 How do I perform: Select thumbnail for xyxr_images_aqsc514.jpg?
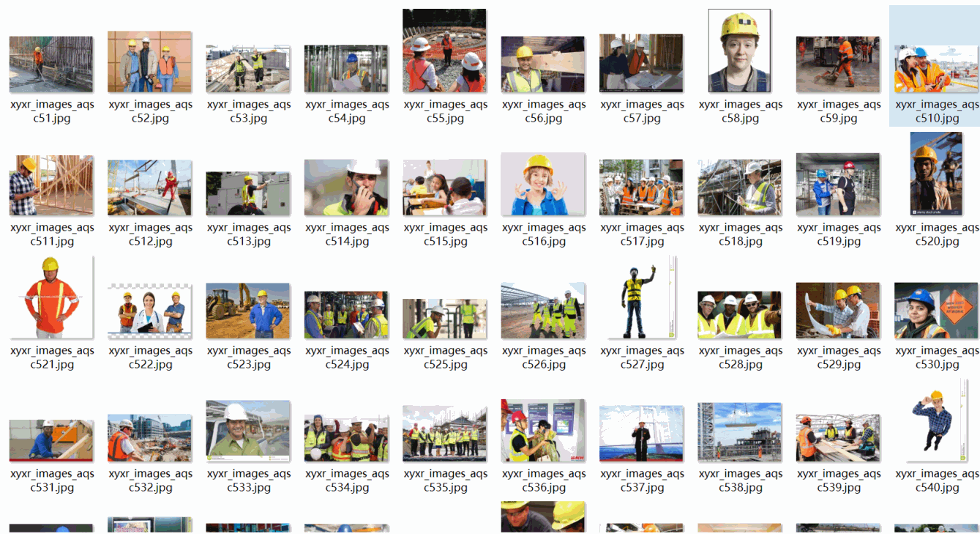pos(346,188)
